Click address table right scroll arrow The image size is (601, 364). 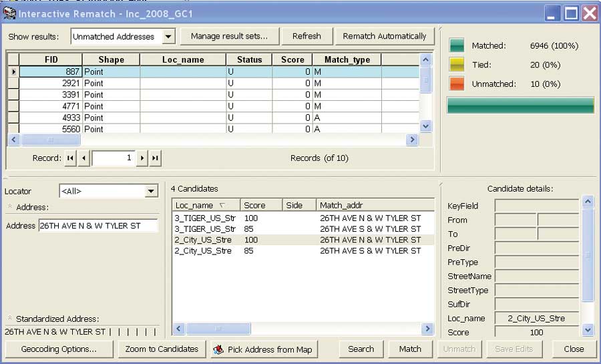412,140
